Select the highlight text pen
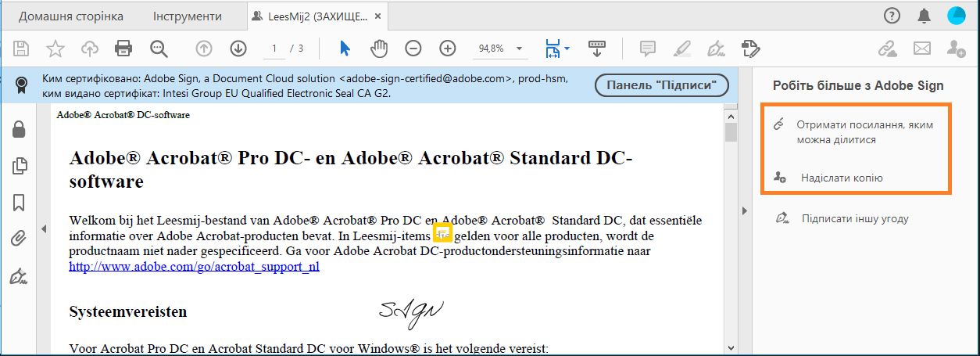The height and width of the screenshot is (356, 980). pyautogui.click(x=681, y=49)
